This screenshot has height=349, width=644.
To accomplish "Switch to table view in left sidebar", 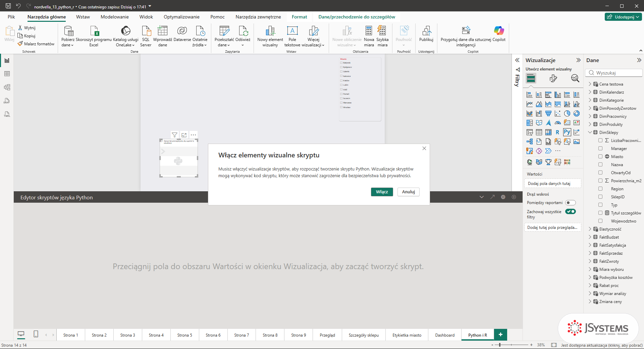I will point(7,74).
